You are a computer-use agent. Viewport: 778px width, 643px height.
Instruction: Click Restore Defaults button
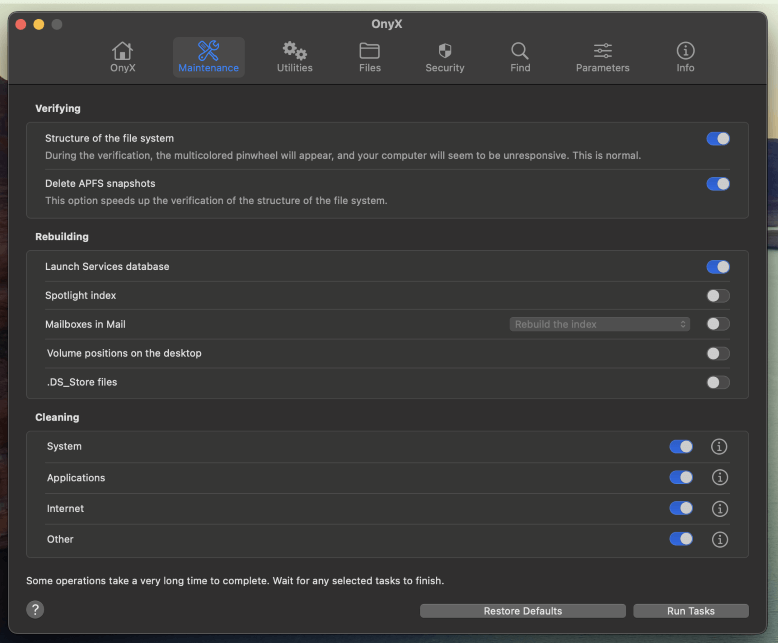[x=522, y=611]
